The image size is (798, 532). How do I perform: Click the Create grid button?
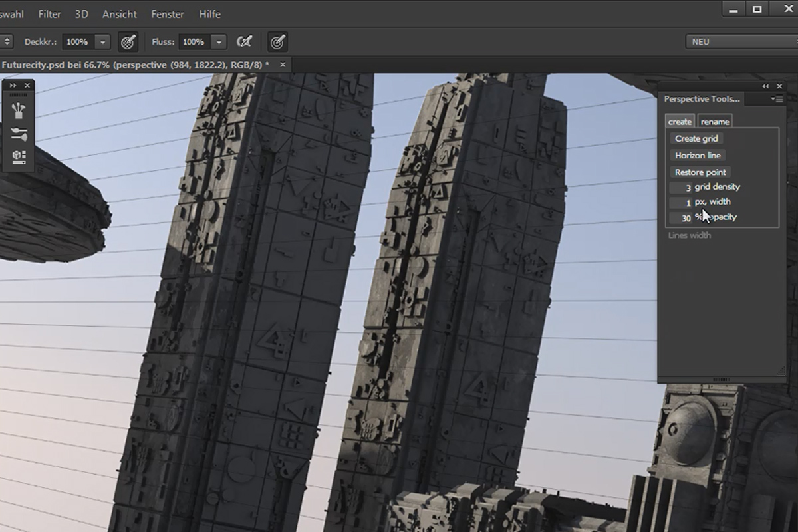coord(696,138)
